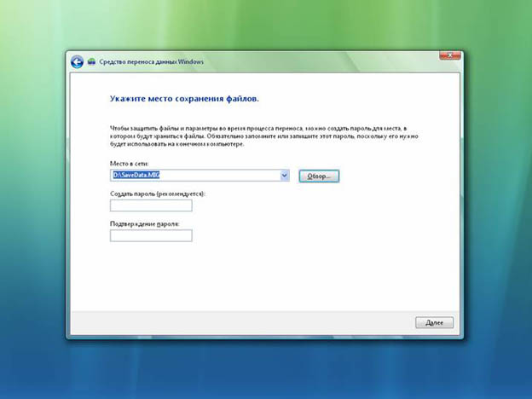Click the Место в сети label
The image size is (532, 399).
pos(130,164)
